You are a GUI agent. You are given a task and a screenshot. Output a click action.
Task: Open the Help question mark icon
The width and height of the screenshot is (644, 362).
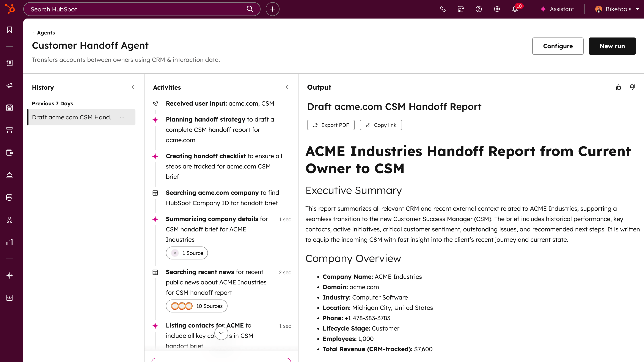click(x=479, y=9)
